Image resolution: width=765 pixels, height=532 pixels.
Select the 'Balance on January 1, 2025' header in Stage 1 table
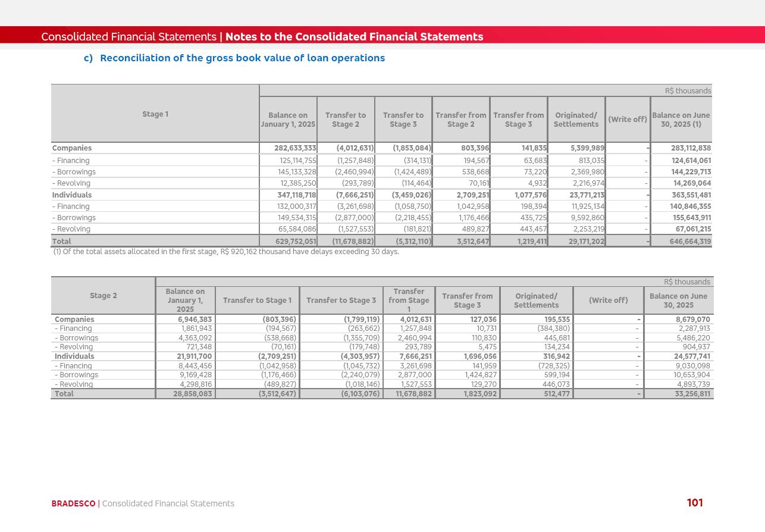(x=288, y=120)
